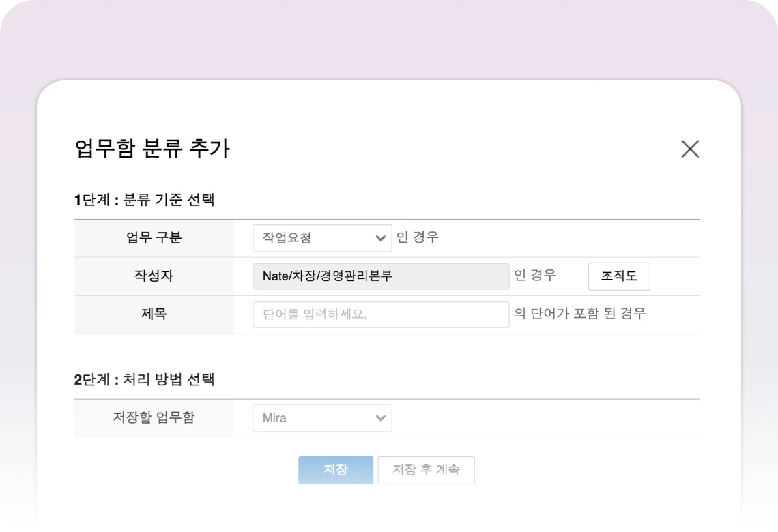Click the chevron arrow beside 작업요청

click(381, 238)
